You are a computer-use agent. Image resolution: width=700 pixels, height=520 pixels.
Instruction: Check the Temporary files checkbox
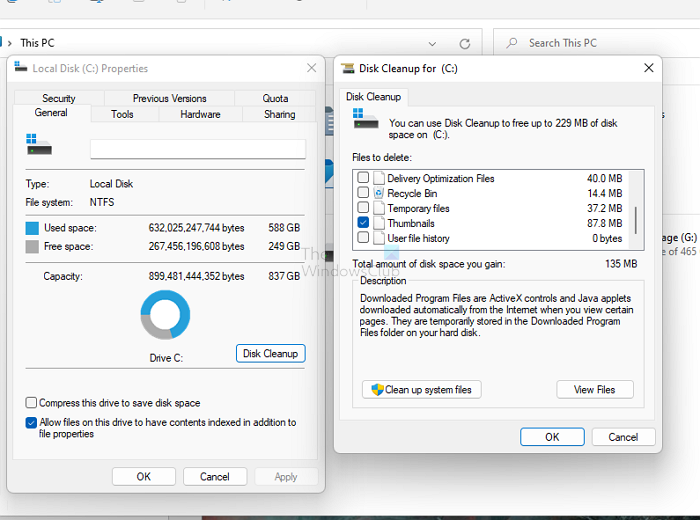coord(363,208)
